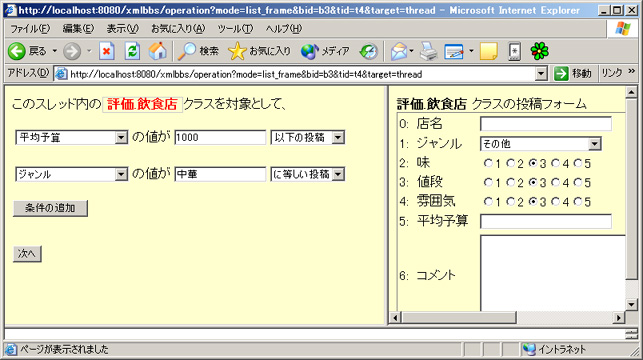Expand the address bar URL history dropdown
643x360 pixels.
point(541,74)
